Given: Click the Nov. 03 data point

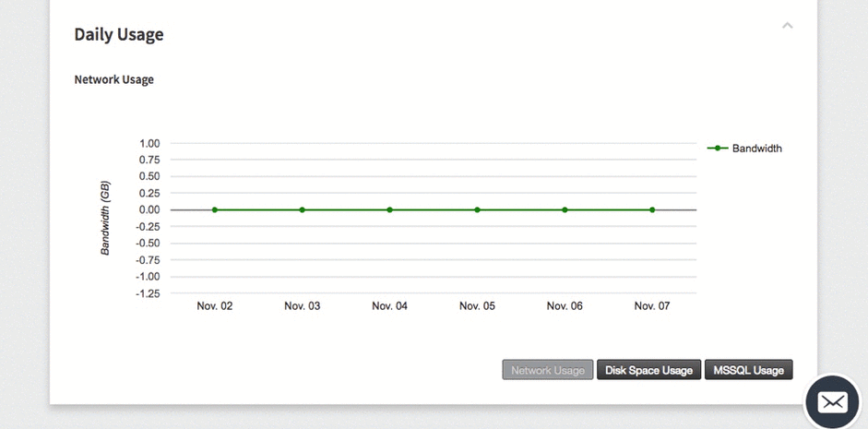Looking at the screenshot, I should [x=303, y=209].
